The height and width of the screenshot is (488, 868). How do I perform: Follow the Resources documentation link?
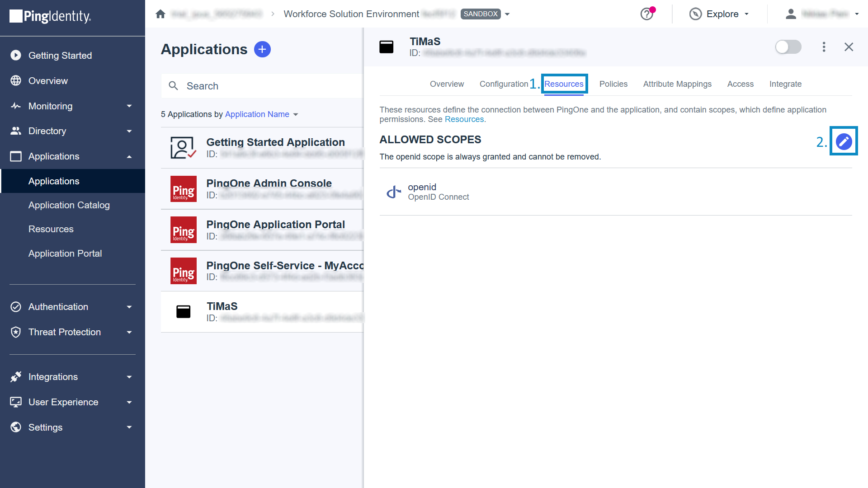(464, 119)
